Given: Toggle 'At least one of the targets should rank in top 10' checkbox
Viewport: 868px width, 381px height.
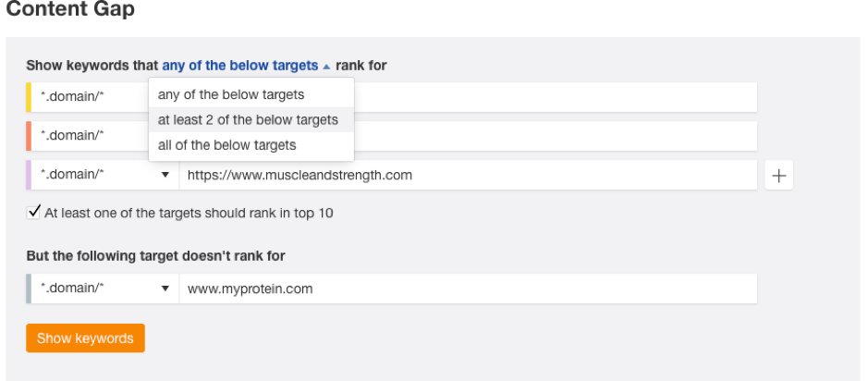Looking at the screenshot, I should (x=34, y=212).
